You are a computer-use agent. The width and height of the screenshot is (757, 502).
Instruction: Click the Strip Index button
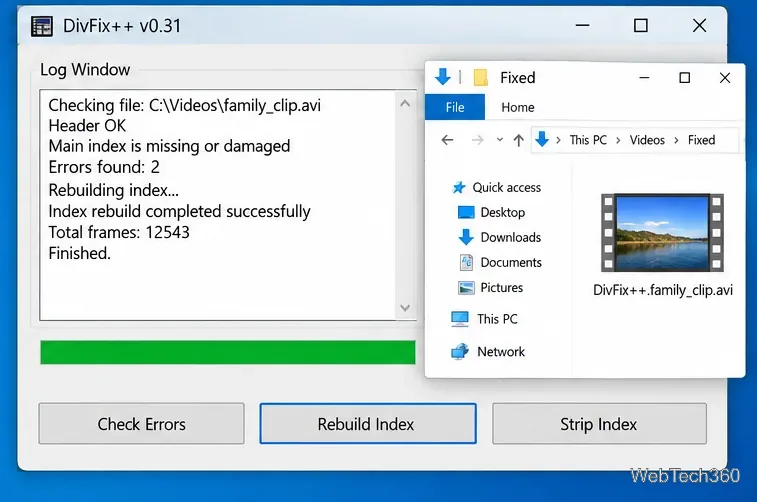pos(599,424)
